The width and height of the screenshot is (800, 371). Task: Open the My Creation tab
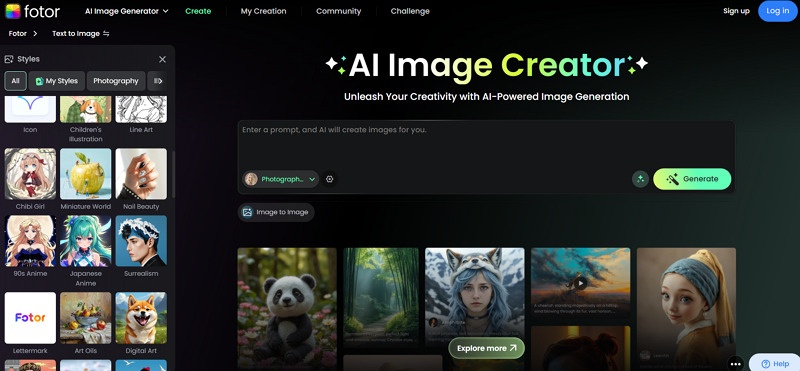tap(263, 11)
